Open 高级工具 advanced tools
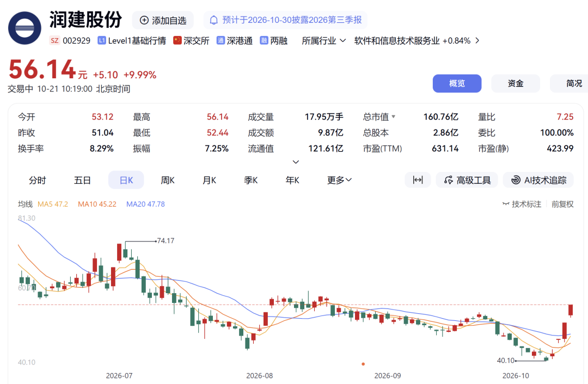The image size is (588, 384). coord(467,180)
